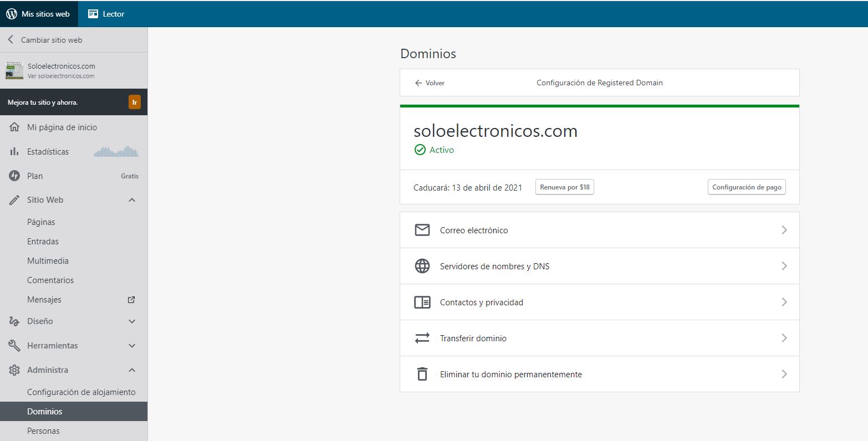Click the WordPress logo in top bar
This screenshot has height=441, width=868.
(12, 14)
